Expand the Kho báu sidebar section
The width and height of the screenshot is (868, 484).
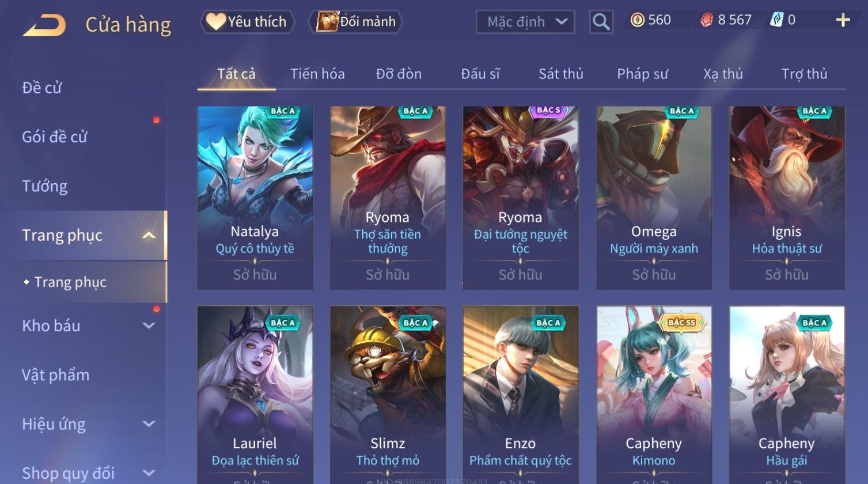pyautogui.click(x=149, y=326)
